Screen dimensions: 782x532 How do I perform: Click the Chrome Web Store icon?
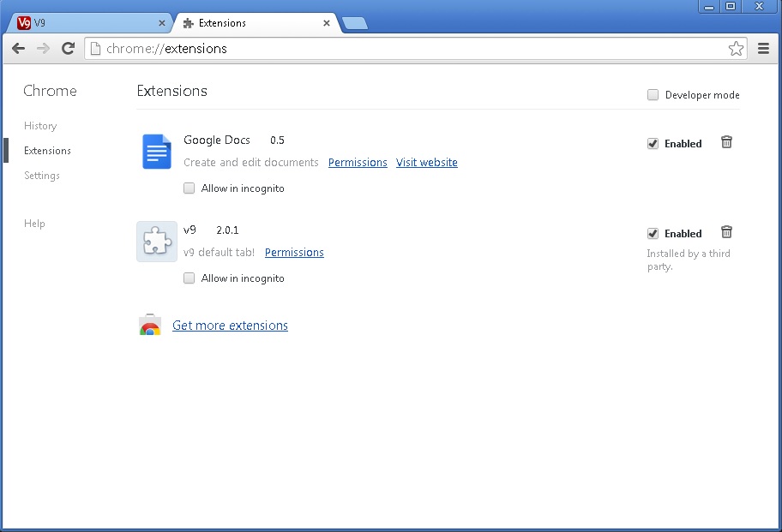coord(149,325)
